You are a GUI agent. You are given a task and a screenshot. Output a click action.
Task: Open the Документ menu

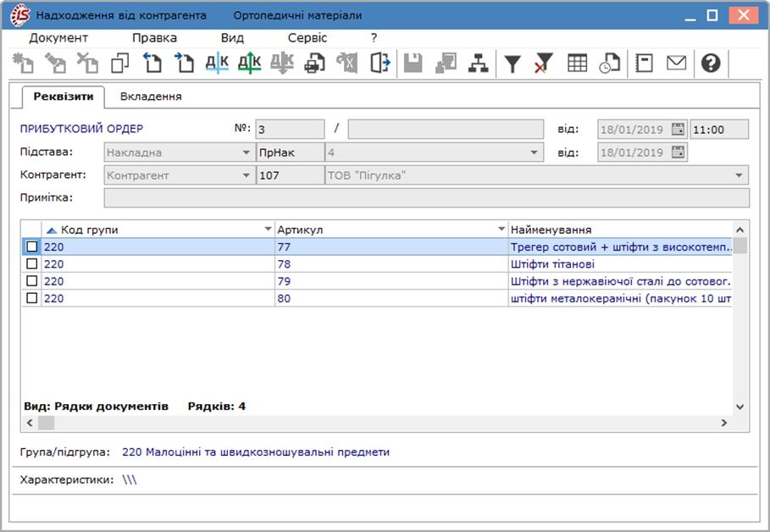coord(58,38)
